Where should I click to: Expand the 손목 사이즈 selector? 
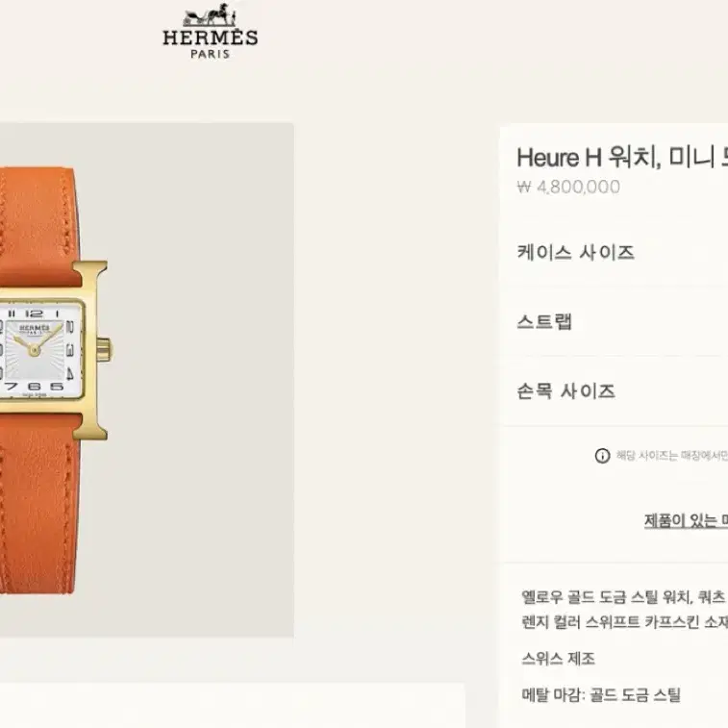pos(614,391)
